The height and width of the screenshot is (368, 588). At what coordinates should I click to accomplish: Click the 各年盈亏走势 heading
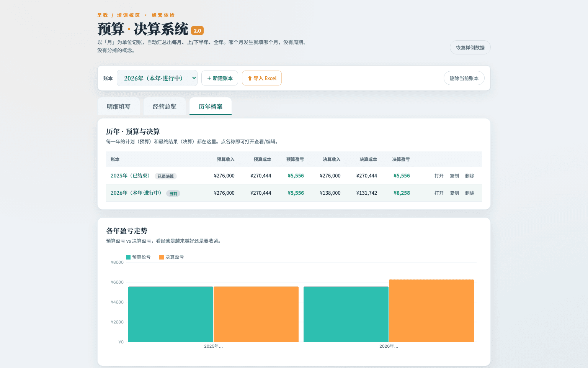(x=127, y=231)
